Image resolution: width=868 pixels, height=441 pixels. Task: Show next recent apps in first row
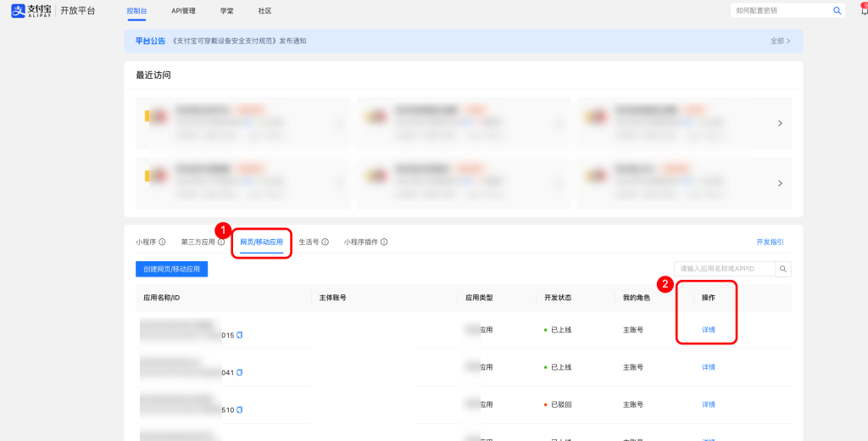point(780,123)
